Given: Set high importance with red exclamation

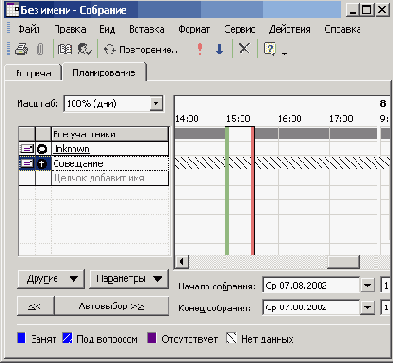Looking at the screenshot, I should 200,49.
